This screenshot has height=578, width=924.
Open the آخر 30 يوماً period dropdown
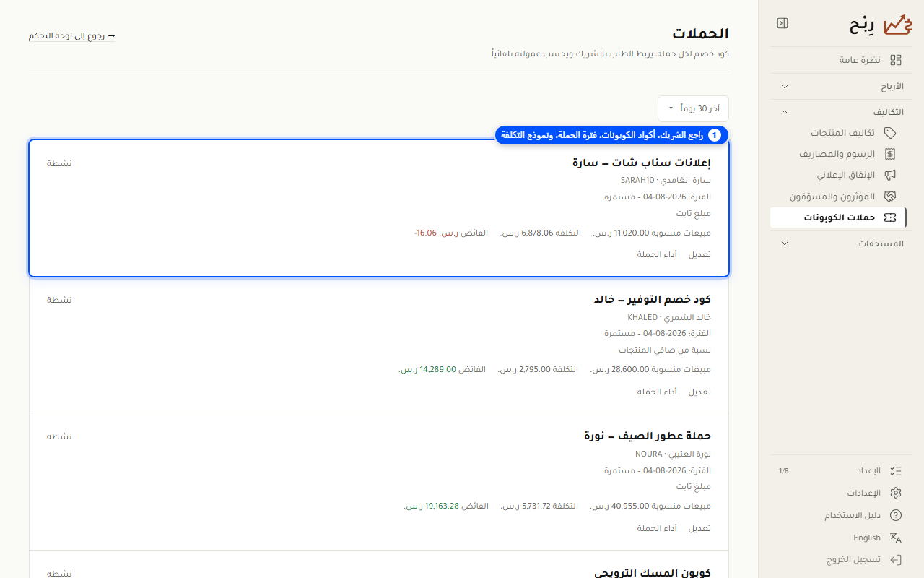(x=693, y=108)
